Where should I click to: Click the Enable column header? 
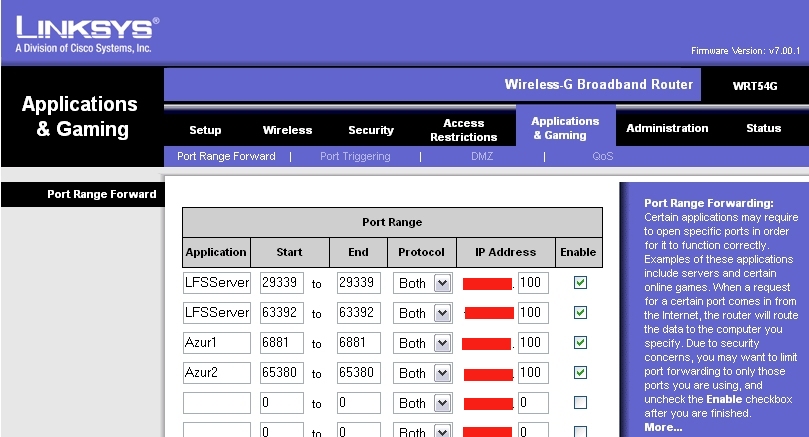(x=578, y=252)
